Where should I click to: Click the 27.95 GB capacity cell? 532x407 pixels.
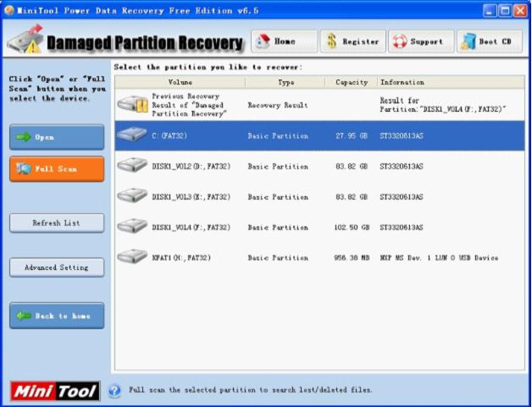coord(352,136)
